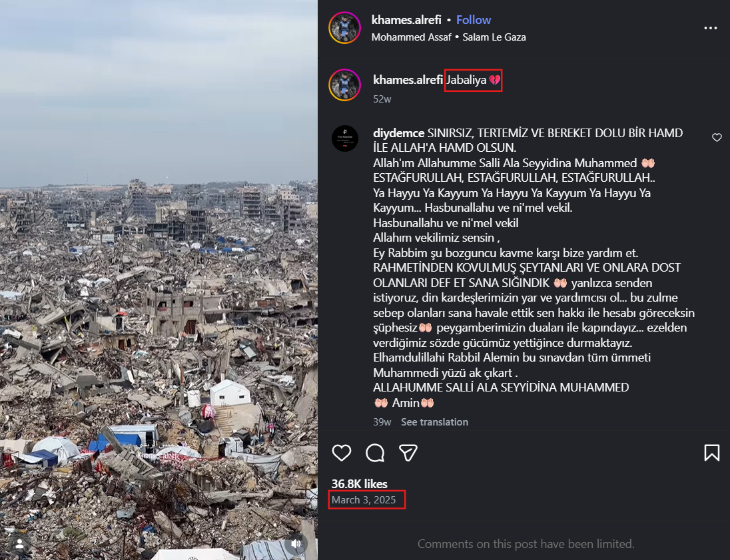
Task: Follow khames.alrefi
Action: click(474, 20)
